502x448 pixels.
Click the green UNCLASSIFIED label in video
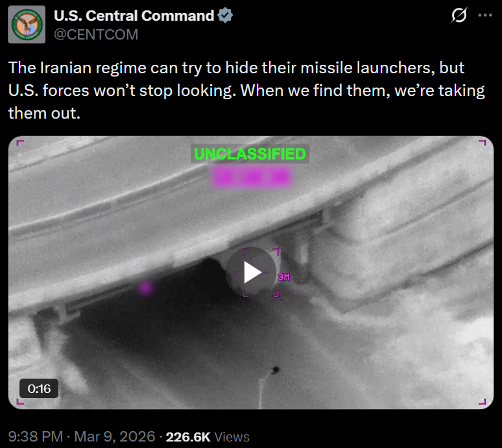[x=250, y=154]
